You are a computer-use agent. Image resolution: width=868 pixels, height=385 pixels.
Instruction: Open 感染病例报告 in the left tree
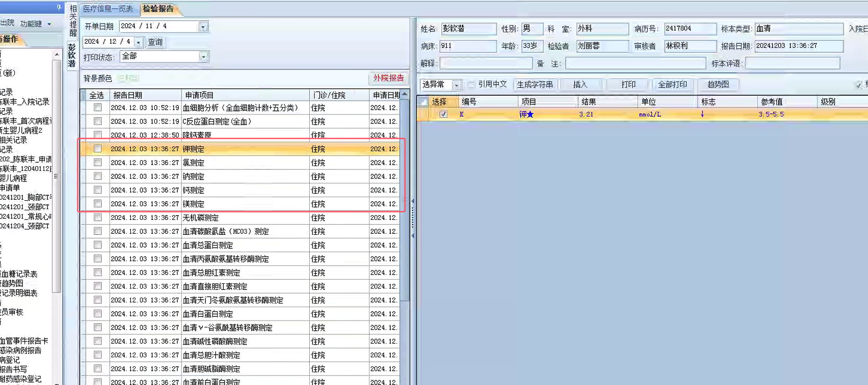21,350
